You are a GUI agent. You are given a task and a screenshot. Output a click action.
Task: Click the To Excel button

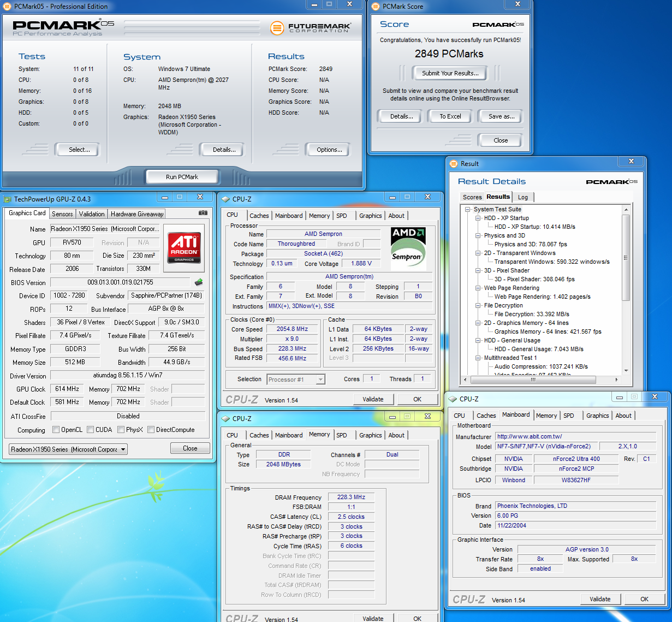coord(450,116)
